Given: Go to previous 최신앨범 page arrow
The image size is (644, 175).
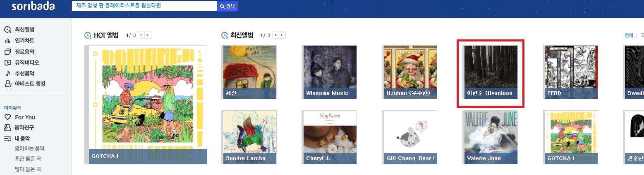Looking at the screenshot, I should pos(275,35).
